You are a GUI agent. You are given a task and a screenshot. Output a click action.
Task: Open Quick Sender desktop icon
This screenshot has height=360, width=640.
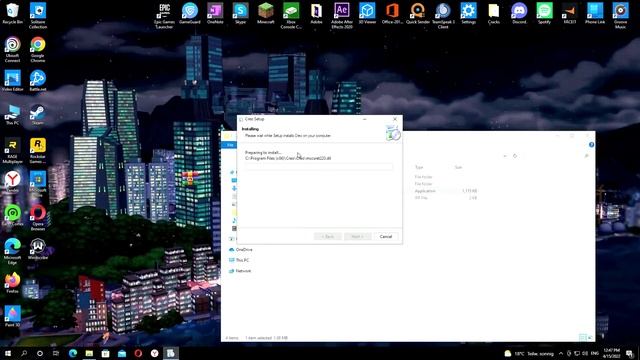418,13
